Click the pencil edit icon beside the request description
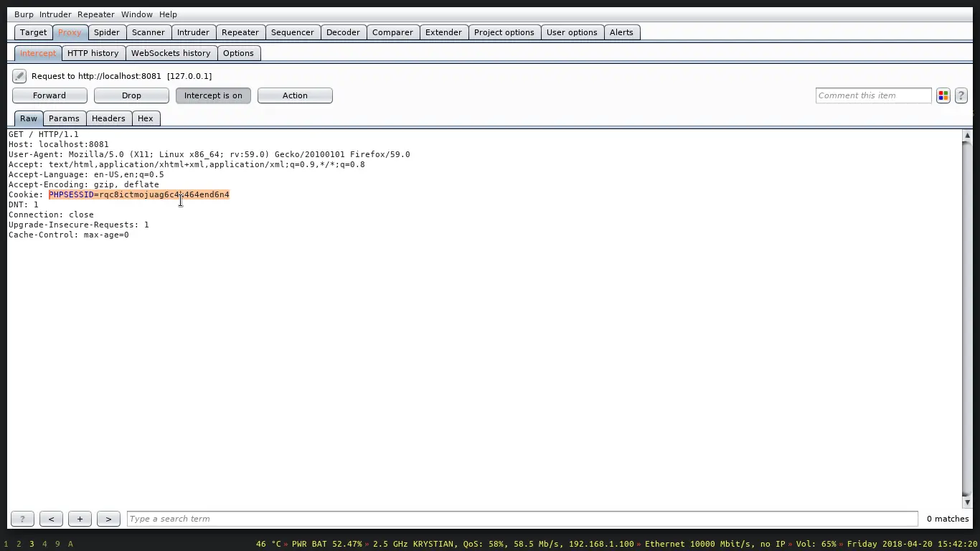Image resolution: width=980 pixels, height=551 pixels. pyautogui.click(x=19, y=75)
